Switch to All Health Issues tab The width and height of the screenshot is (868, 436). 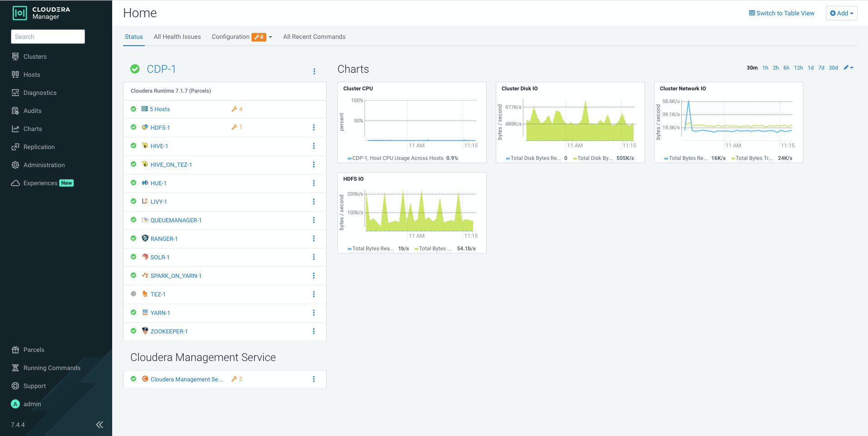click(177, 37)
